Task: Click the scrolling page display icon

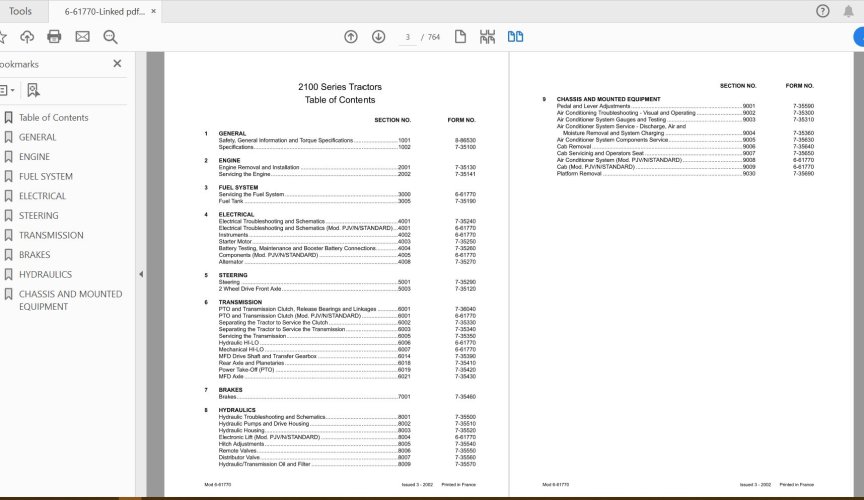Action: click(x=487, y=37)
